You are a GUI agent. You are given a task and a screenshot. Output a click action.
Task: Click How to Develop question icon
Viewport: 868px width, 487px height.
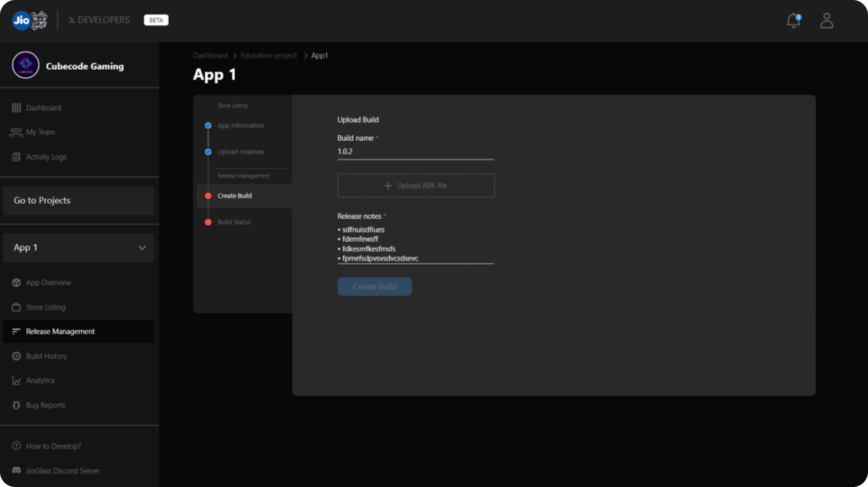(16, 446)
